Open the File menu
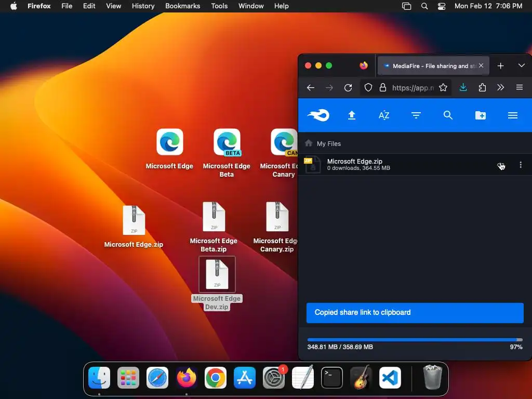This screenshot has width=532, height=399. click(x=67, y=6)
